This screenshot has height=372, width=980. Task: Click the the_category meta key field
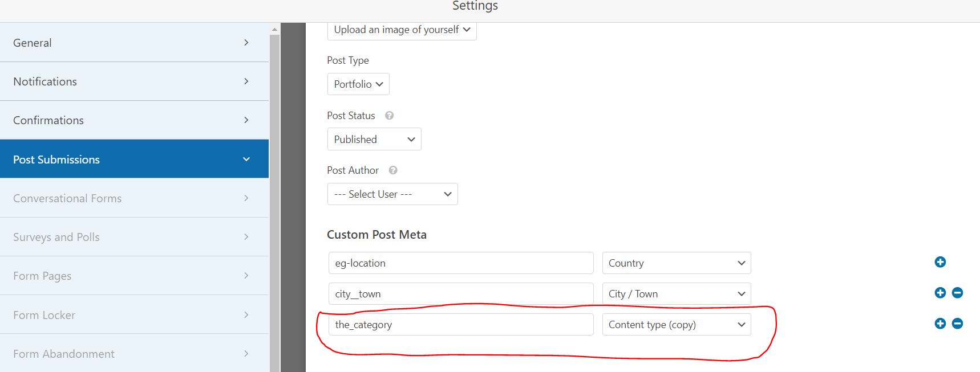461,325
